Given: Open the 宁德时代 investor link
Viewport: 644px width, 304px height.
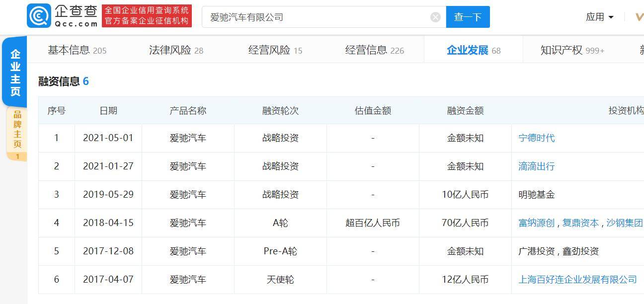Looking at the screenshot, I should click(536, 138).
